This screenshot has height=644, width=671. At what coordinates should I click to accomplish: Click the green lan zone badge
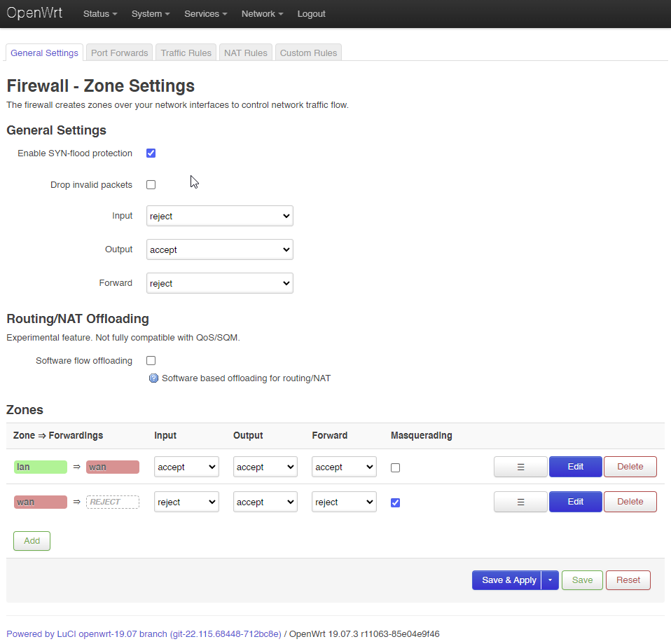point(41,467)
